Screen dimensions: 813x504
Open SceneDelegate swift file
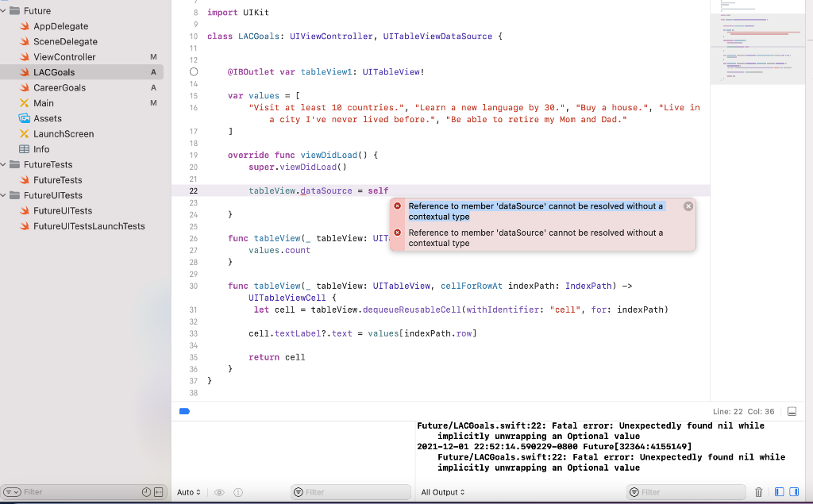coord(65,41)
